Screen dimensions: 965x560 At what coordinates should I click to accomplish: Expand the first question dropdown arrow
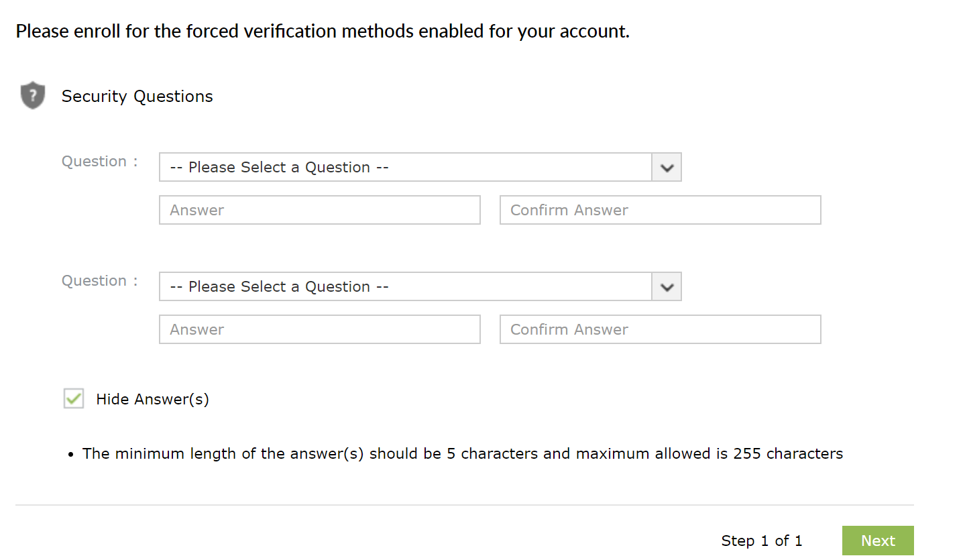666,168
